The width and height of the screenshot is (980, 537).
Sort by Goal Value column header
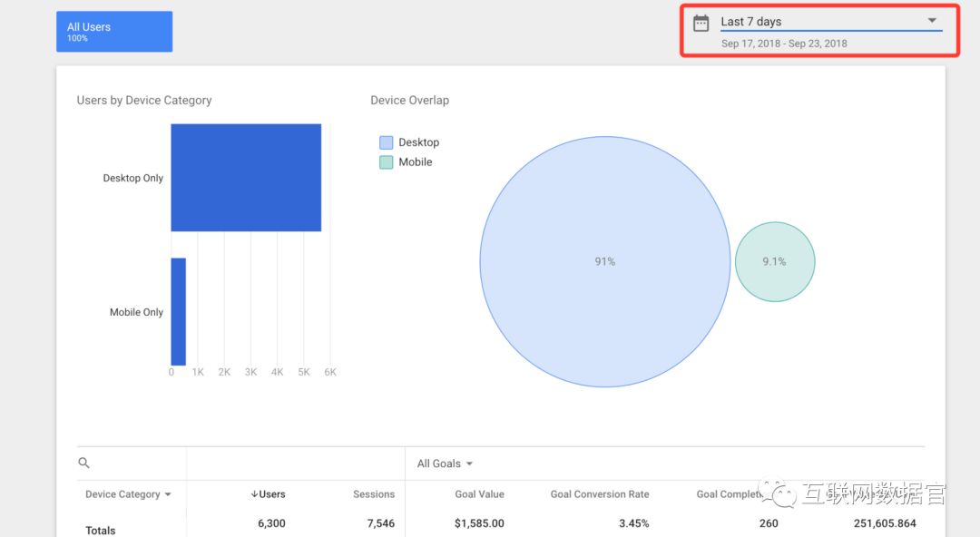point(479,494)
